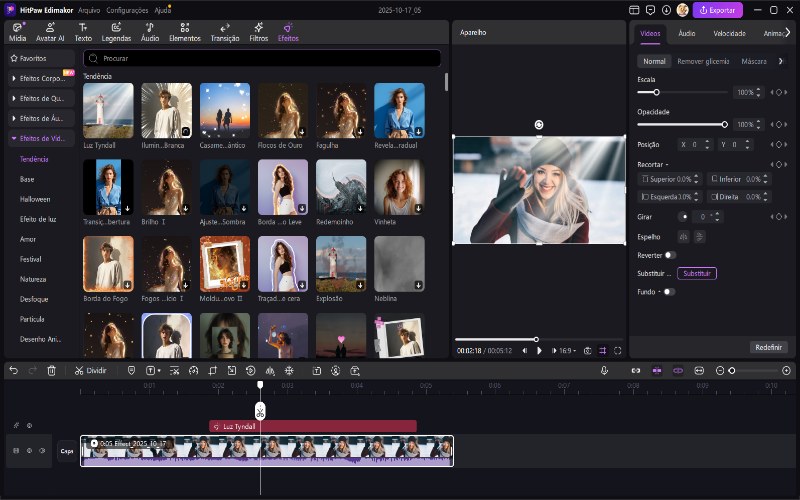This screenshot has width=800, height=500.
Task: Toggle the Opacidade keyframe diamond
Action: click(x=779, y=124)
